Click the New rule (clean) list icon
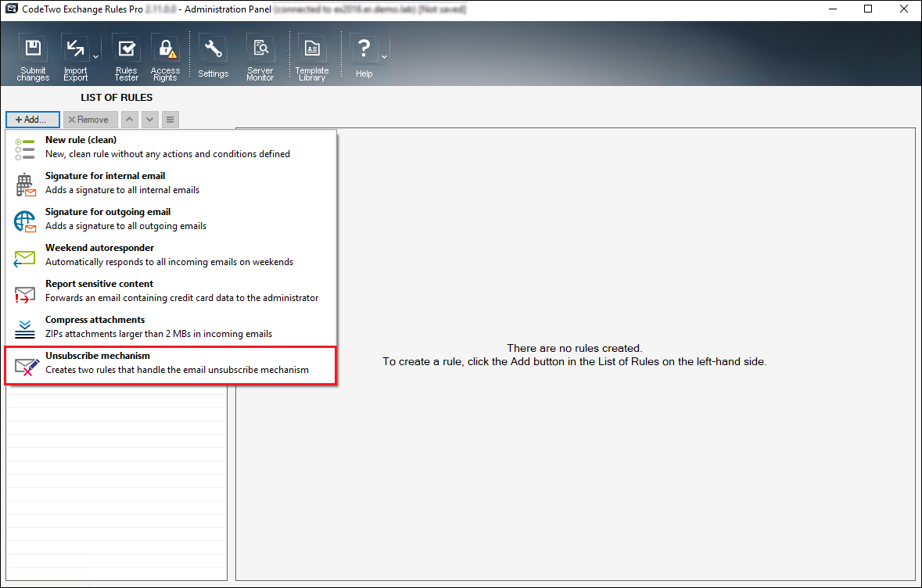Image resolution: width=922 pixels, height=588 pixels. point(25,149)
